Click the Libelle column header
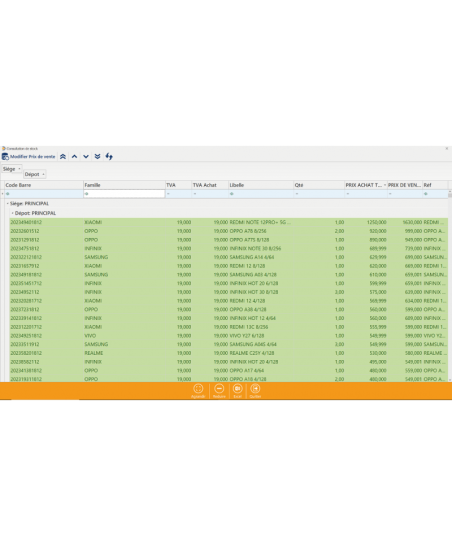 coord(261,185)
